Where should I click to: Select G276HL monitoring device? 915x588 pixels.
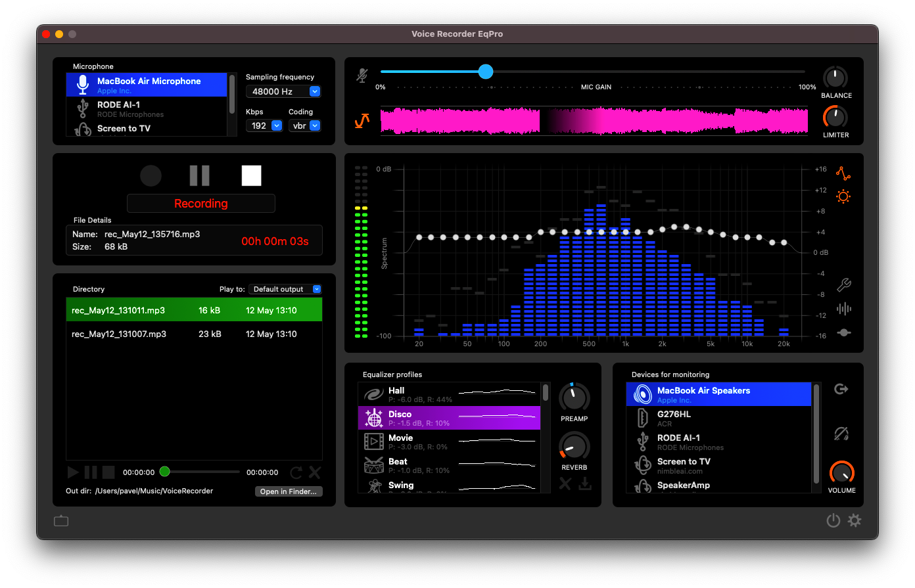click(718, 418)
